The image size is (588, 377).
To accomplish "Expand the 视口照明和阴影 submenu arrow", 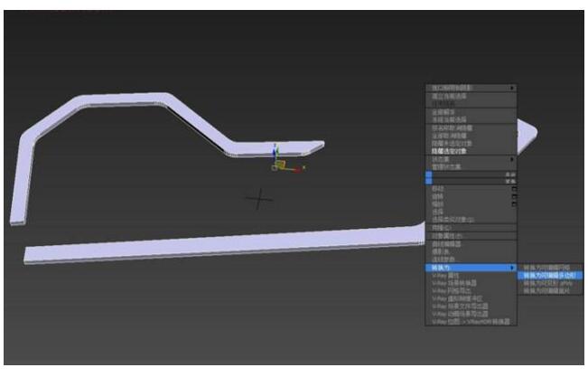I will pos(513,88).
